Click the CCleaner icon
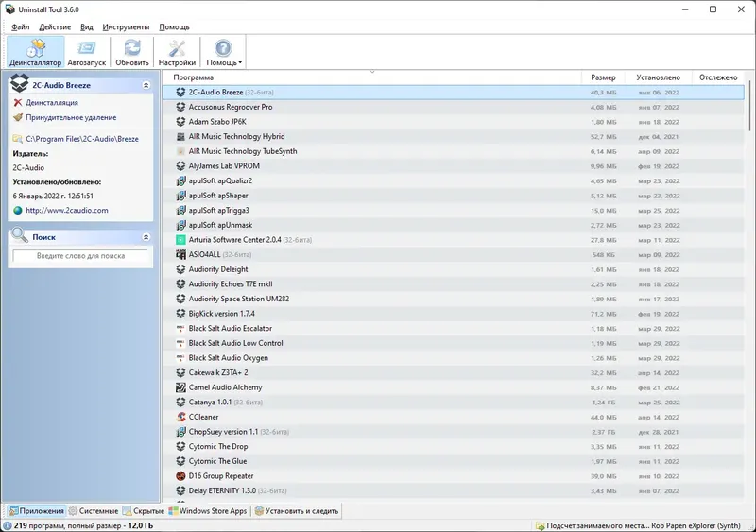The image size is (756, 532). [180, 417]
